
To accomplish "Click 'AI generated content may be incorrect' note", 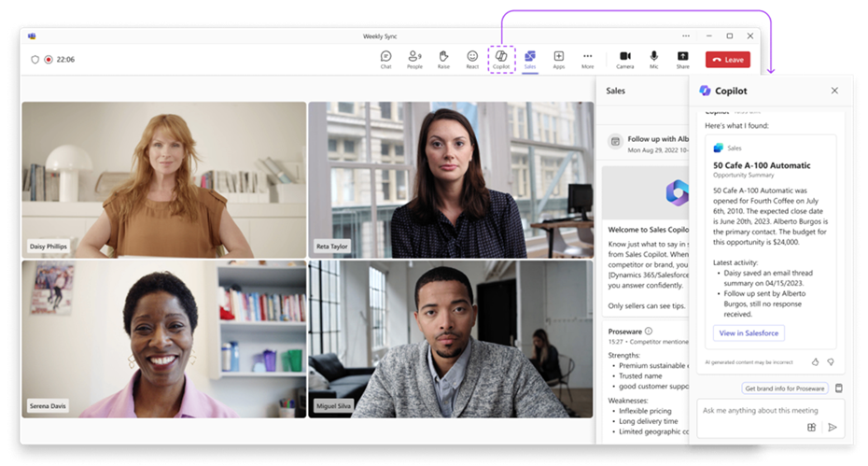I will (x=749, y=361).
